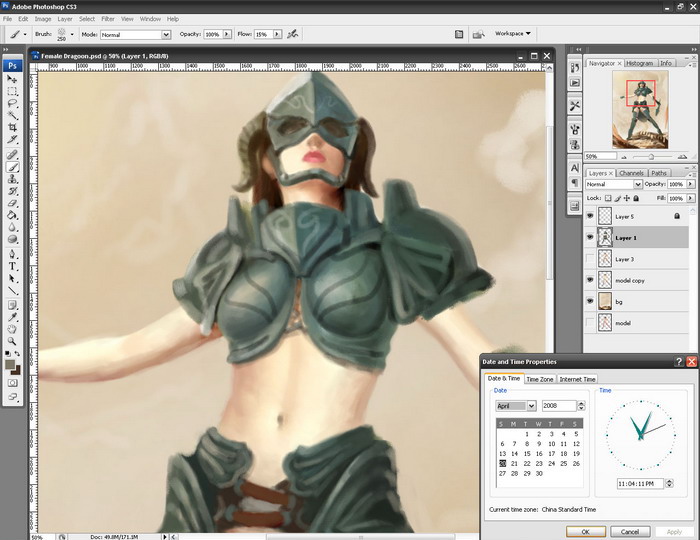
Task: Click the Navigator zoom slider
Action: [x=651, y=157]
